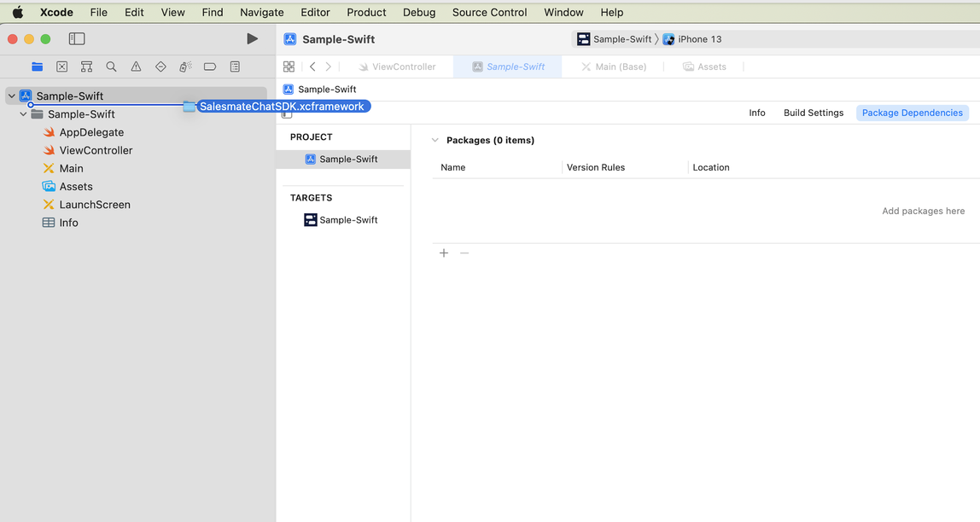Open the Debug navigator spray-can icon
Viewport: 980px width, 522px height.
(x=184, y=67)
